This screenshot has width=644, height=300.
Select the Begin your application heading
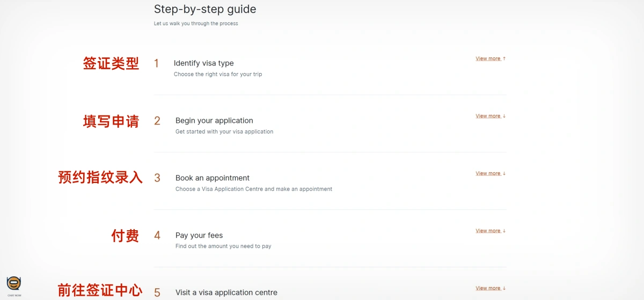click(214, 121)
